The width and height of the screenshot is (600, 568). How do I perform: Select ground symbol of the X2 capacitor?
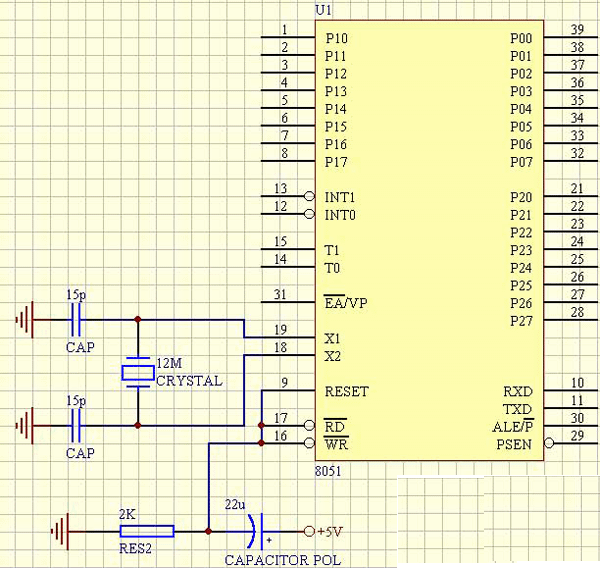(x=24, y=426)
